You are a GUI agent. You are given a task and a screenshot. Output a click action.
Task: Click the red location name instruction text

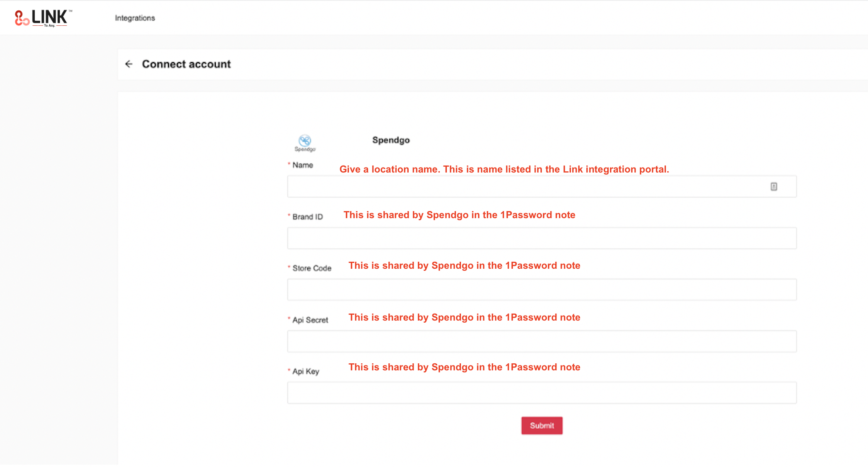pos(504,169)
